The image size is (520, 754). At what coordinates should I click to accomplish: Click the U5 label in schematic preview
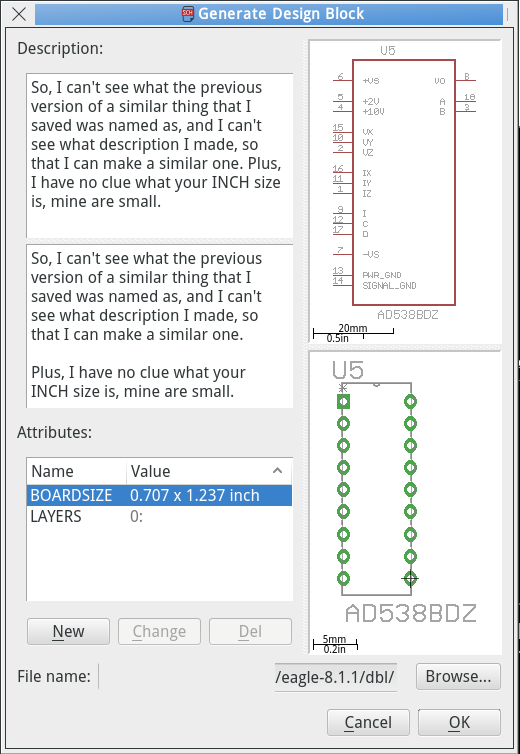[388, 50]
